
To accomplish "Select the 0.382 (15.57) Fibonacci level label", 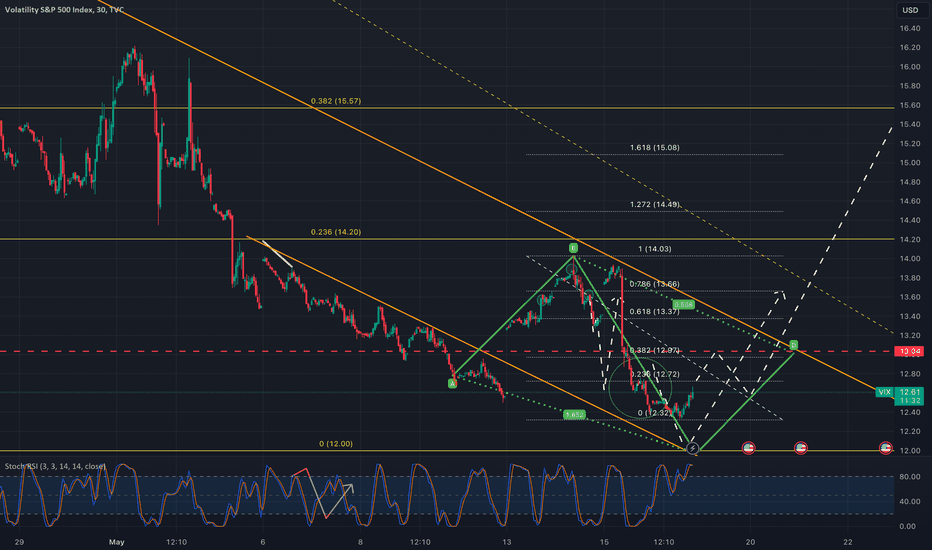I will (336, 101).
